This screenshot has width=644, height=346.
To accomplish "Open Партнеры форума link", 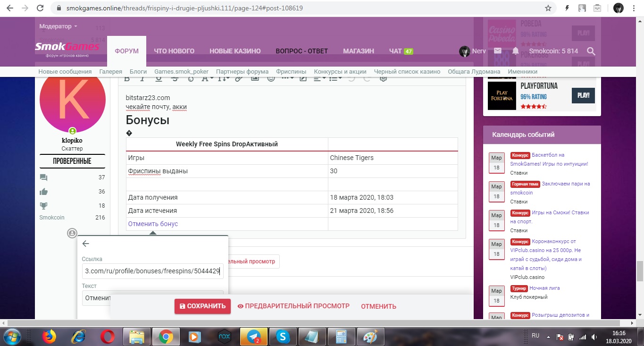I will click(x=243, y=72).
